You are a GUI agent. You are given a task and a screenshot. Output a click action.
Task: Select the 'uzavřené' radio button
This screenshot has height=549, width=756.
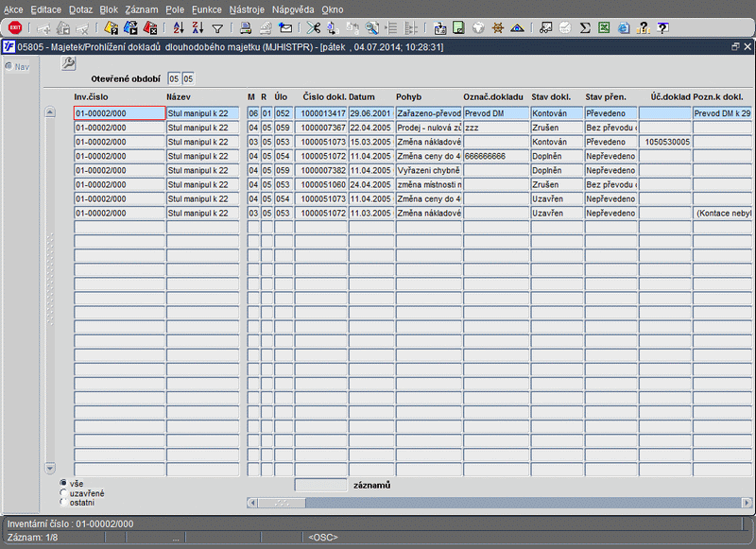(63, 492)
